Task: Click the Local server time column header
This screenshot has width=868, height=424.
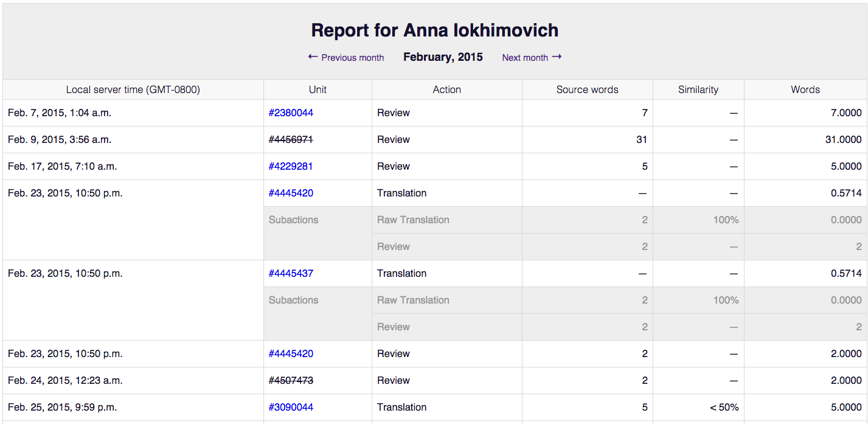Action: (133, 89)
